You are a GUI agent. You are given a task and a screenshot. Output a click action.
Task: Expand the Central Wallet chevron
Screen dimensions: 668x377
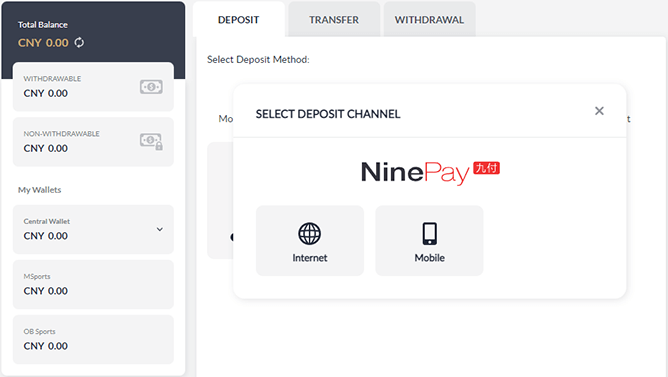pyautogui.click(x=159, y=229)
